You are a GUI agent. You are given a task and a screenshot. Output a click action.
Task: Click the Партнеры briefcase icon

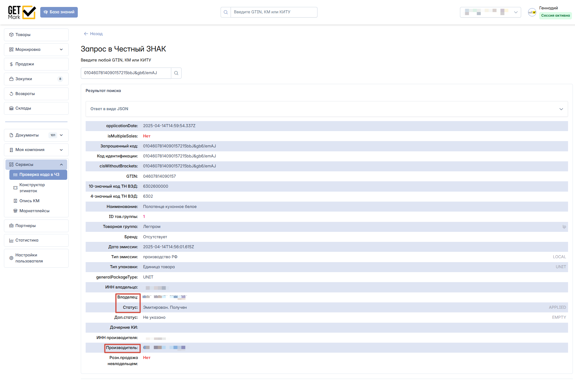click(11, 226)
